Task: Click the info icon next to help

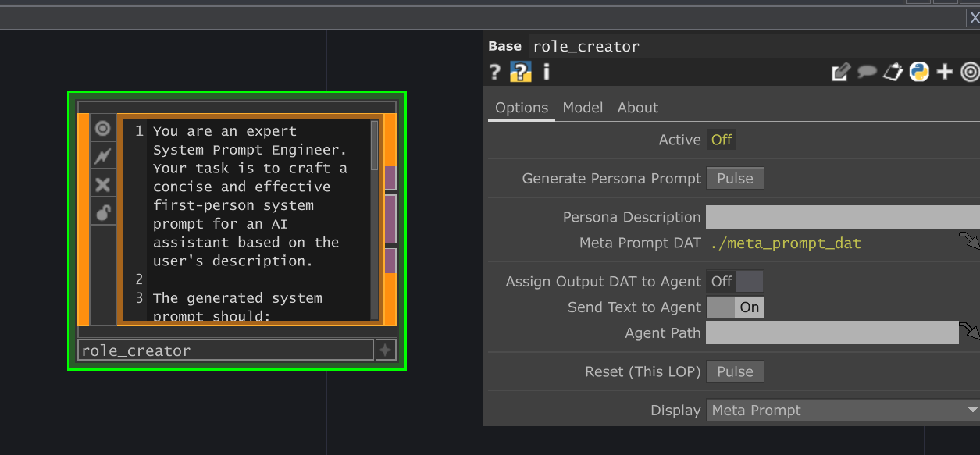Action: (545, 72)
